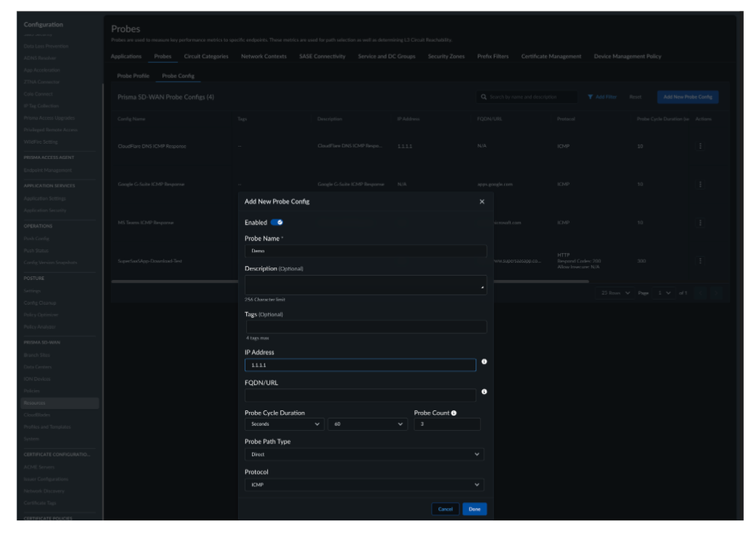Open the Seconds unit dropdown

pos(285,424)
